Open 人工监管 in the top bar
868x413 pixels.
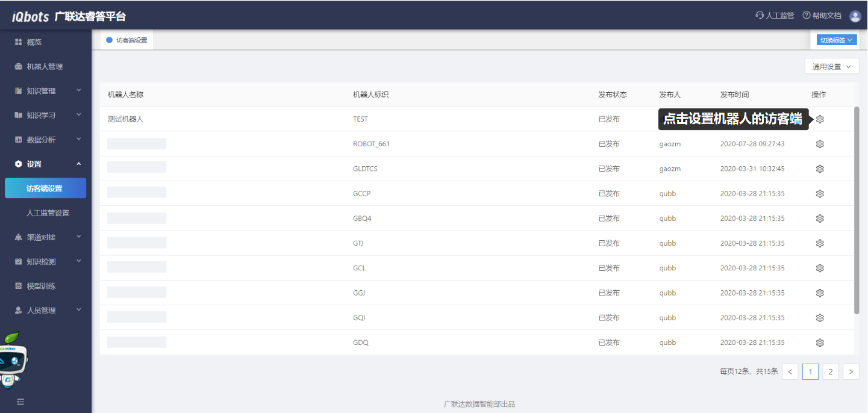click(x=775, y=16)
